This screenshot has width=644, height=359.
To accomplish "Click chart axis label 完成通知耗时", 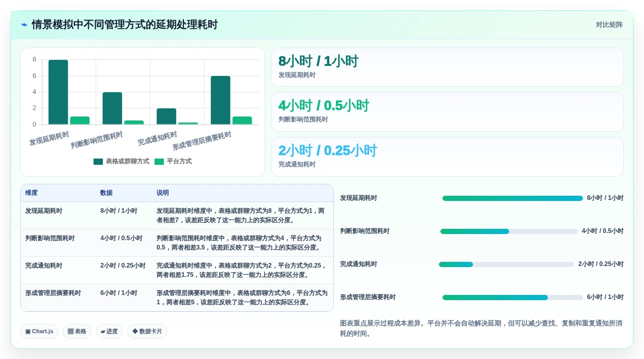I will point(157,138).
